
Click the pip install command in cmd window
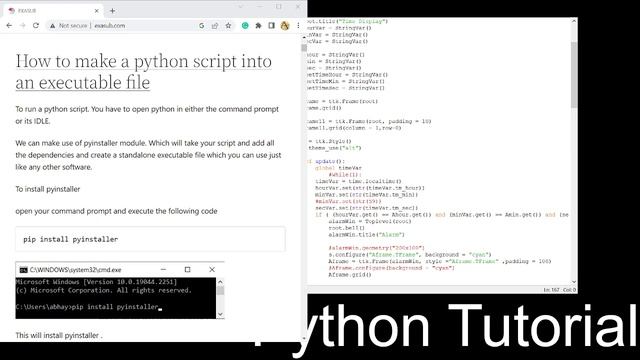pyautogui.click(x=115, y=307)
